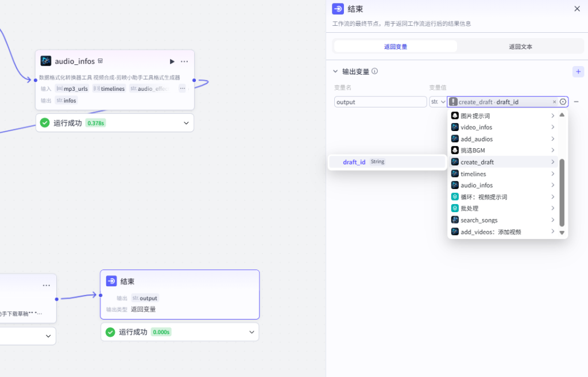
Task: Click the green success check on audio_infos
Action: [x=45, y=123]
